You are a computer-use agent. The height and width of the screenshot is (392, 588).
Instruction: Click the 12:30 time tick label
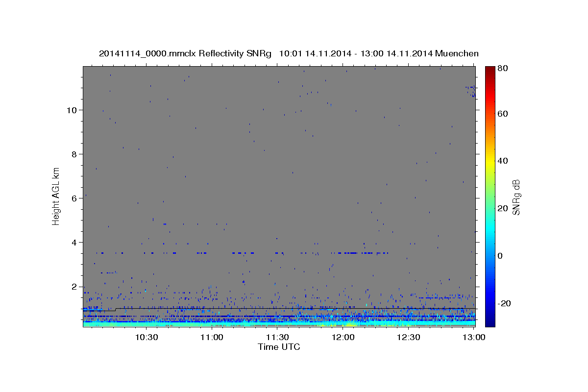click(x=408, y=337)
